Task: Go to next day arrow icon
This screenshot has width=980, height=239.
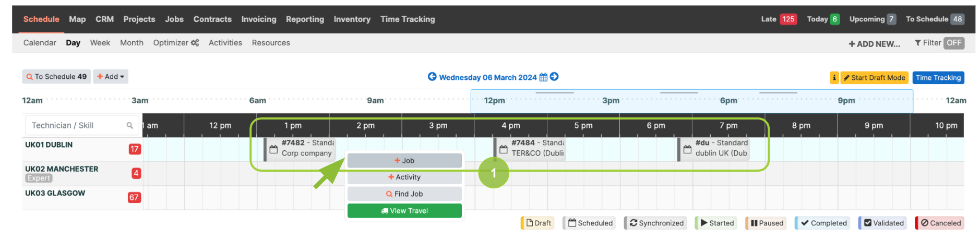Action: [x=554, y=77]
